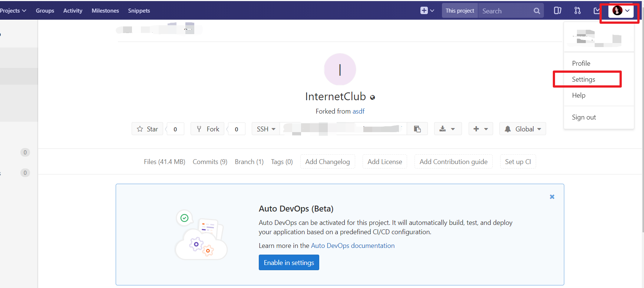Open Snippets in the top navigation
This screenshot has height=288, width=644.
(x=139, y=11)
